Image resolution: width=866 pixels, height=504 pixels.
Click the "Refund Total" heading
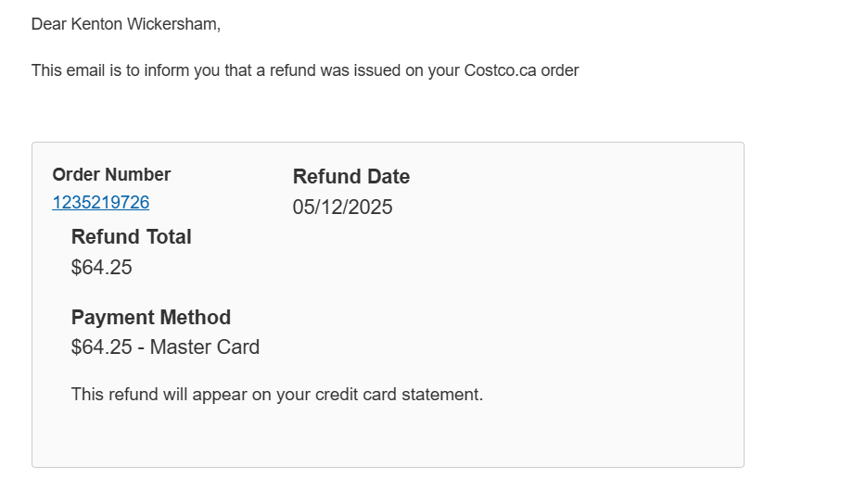click(131, 237)
